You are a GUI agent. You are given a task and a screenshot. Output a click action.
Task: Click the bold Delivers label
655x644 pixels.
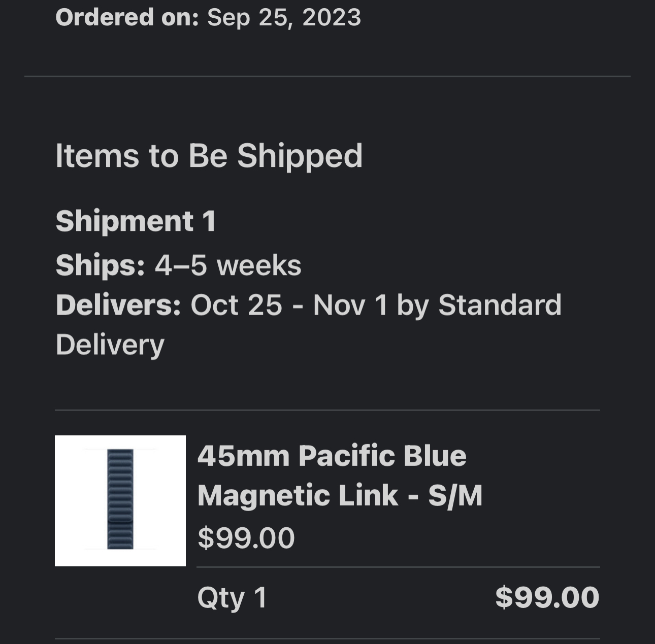tap(118, 305)
